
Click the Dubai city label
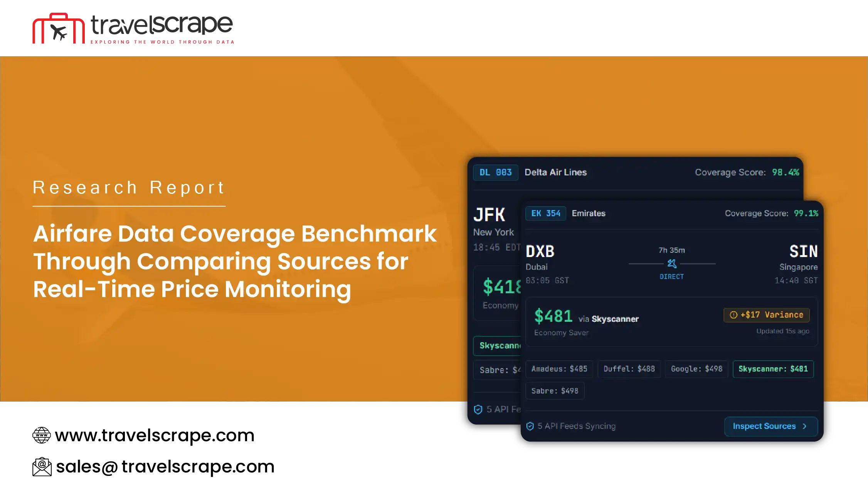click(x=537, y=267)
